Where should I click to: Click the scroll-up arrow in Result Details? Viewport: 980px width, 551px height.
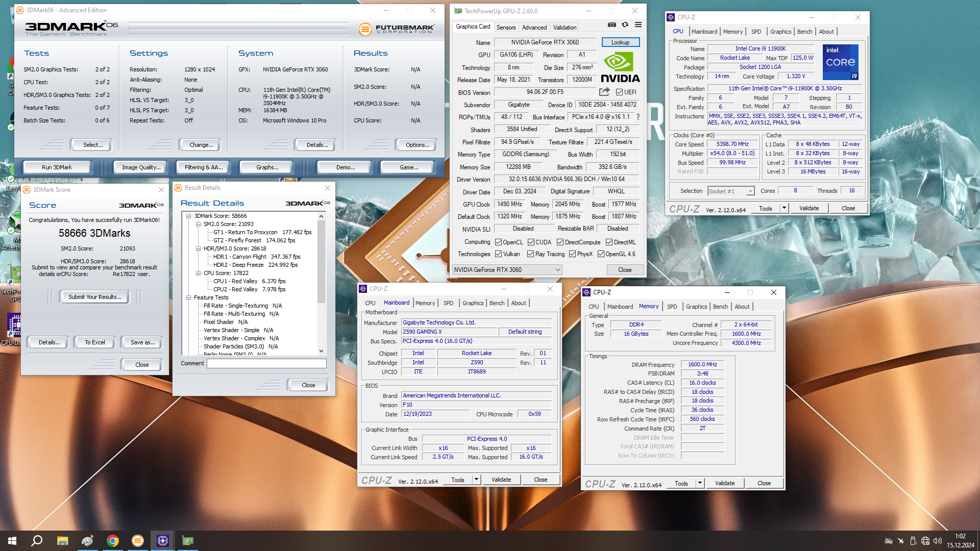click(321, 216)
